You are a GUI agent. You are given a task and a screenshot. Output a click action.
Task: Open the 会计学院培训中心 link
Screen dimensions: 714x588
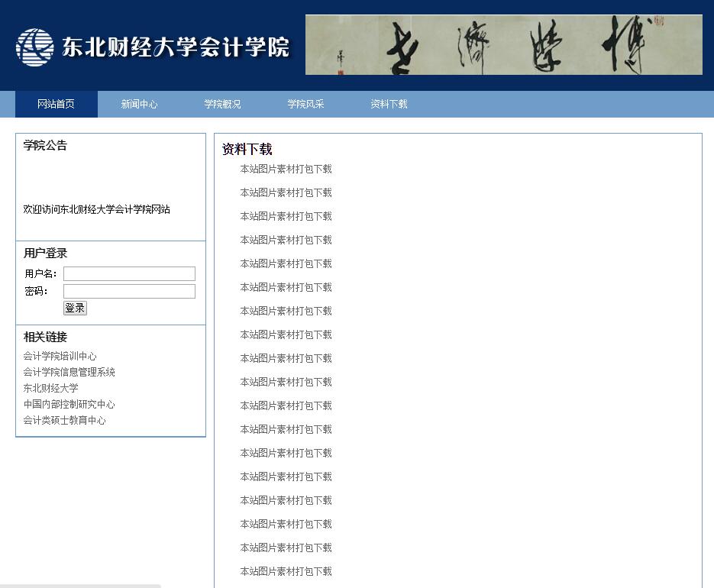60,357
